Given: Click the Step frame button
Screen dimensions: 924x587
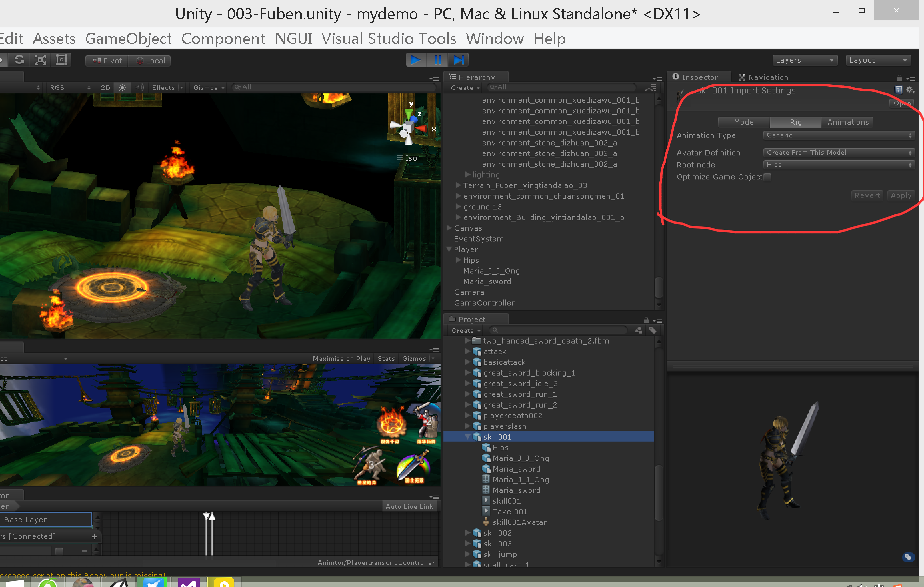Looking at the screenshot, I should click(459, 60).
